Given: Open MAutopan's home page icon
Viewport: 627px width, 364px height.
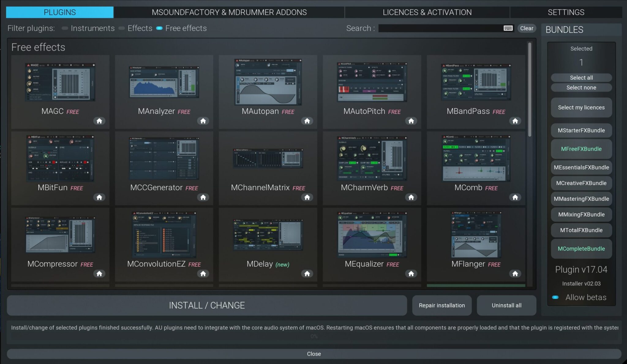Looking at the screenshot, I should click(x=307, y=121).
